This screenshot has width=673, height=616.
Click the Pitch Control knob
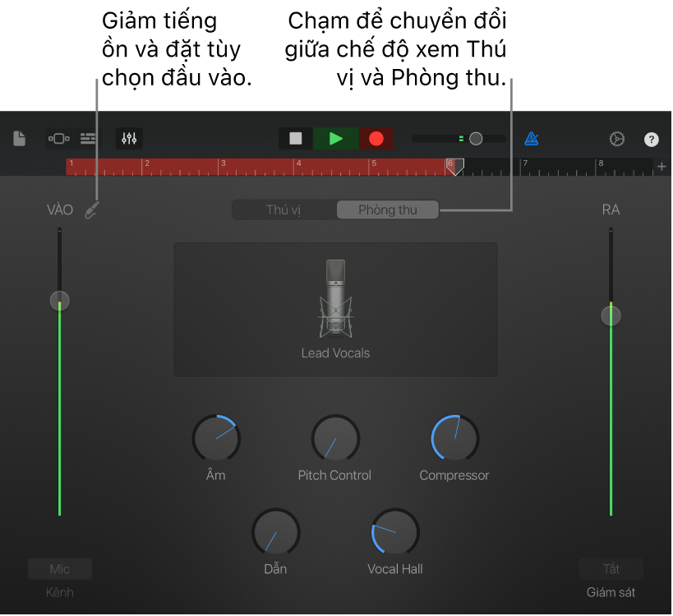point(335,439)
